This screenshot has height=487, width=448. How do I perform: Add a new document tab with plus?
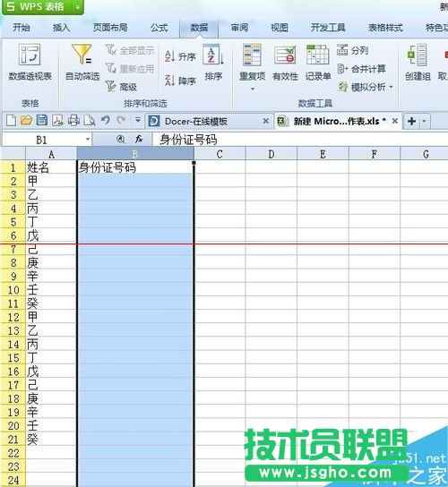pyautogui.click(x=411, y=121)
